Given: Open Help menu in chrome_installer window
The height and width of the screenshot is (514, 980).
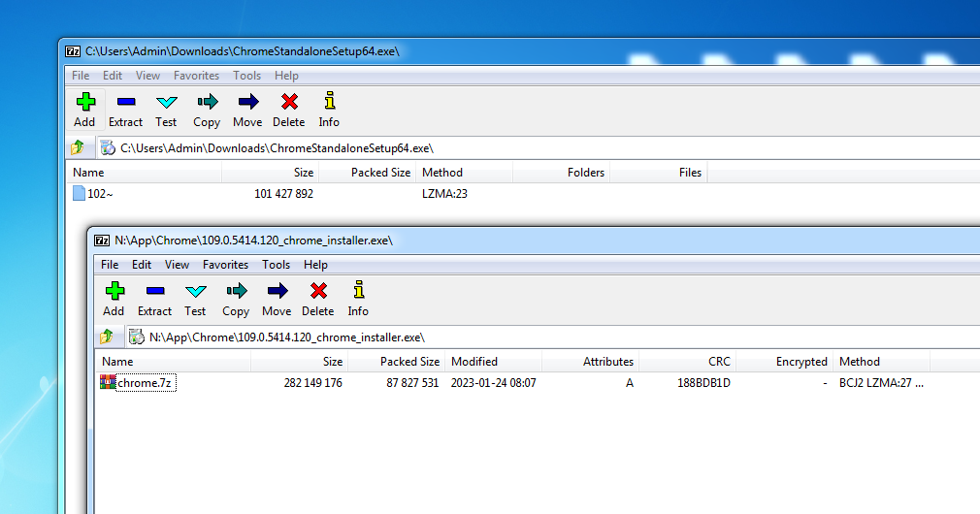Looking at the screenshot, I should 315,265.
